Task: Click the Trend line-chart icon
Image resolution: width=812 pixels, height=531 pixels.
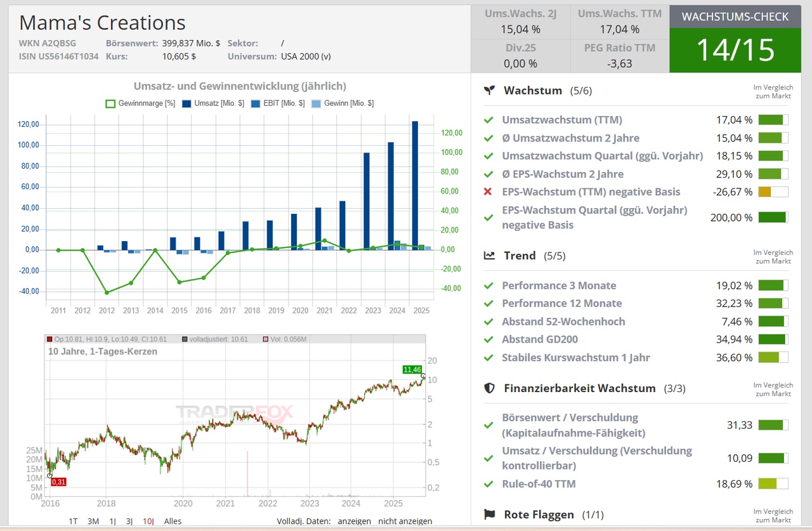Action: tap(489, 256)
